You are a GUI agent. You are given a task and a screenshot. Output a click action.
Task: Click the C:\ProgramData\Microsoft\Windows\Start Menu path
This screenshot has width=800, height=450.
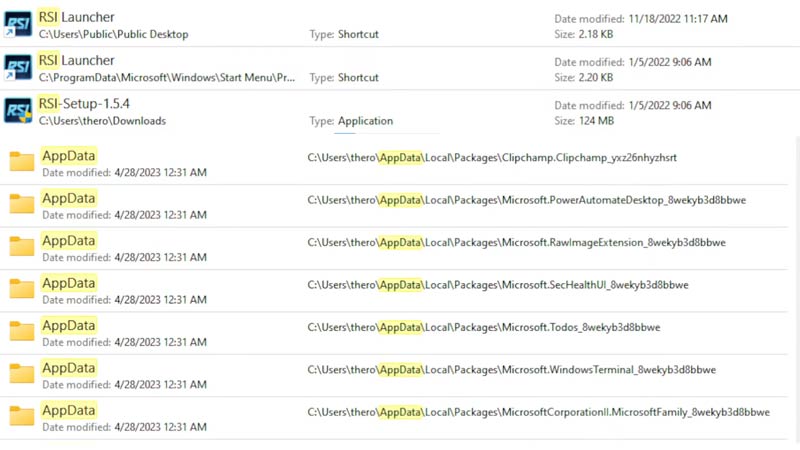[167, 78]
